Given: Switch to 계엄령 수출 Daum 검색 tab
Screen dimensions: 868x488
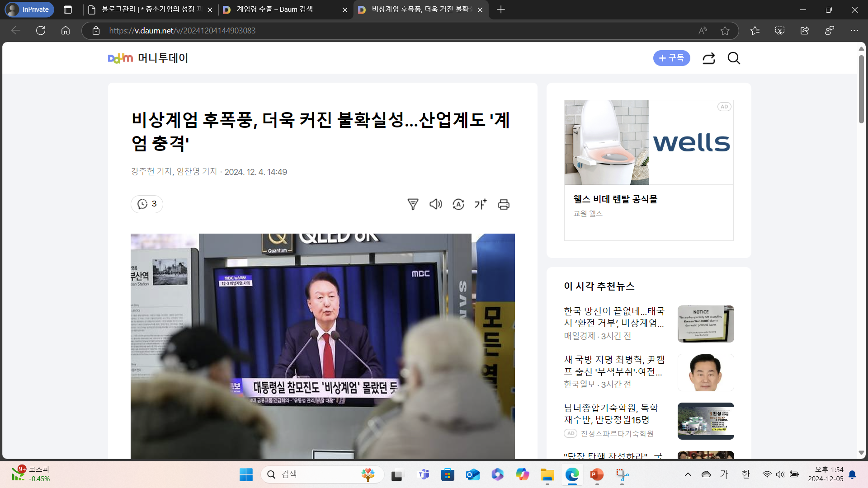Looking at the screenshot, I should click(x=276, y=9).
